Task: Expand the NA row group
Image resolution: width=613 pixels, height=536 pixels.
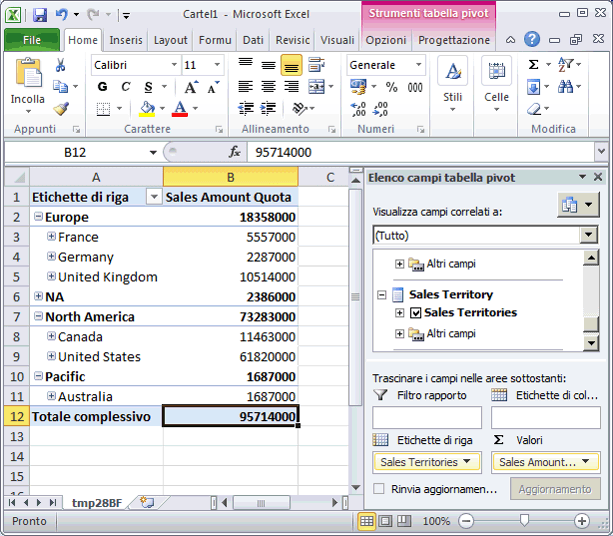Action: tap(38, 296)
